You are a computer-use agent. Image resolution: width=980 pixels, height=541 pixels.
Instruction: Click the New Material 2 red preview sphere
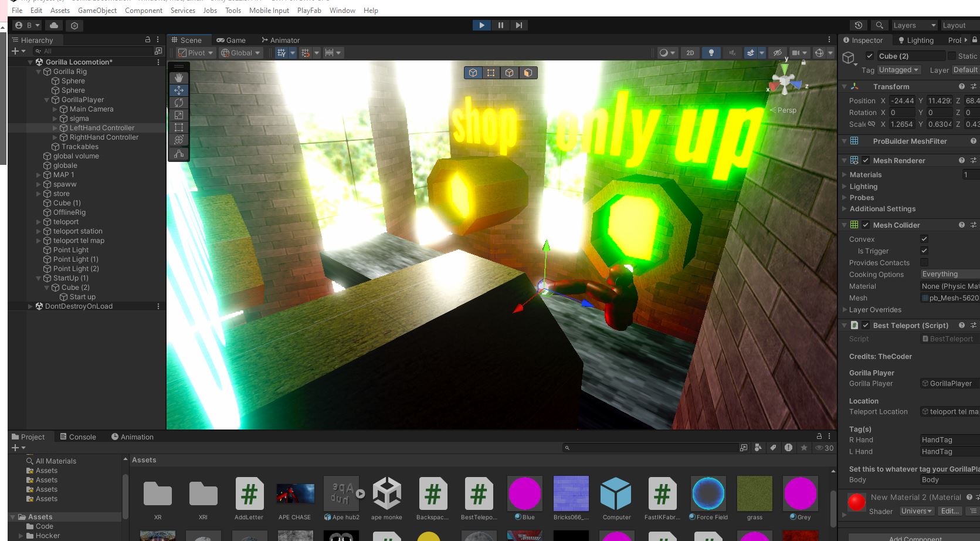pyautogui.click(x=857, y=502)
